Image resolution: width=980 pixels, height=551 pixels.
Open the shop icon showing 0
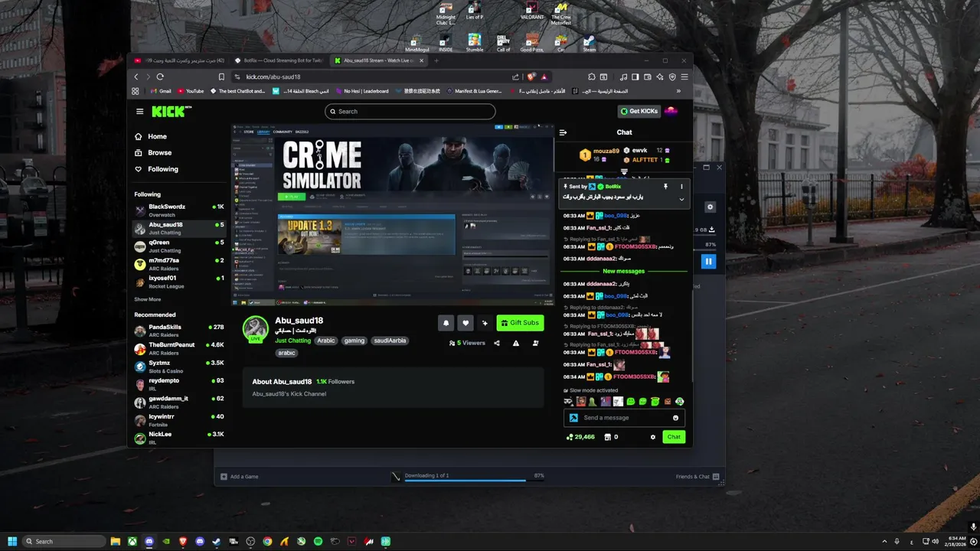point(611,437)
